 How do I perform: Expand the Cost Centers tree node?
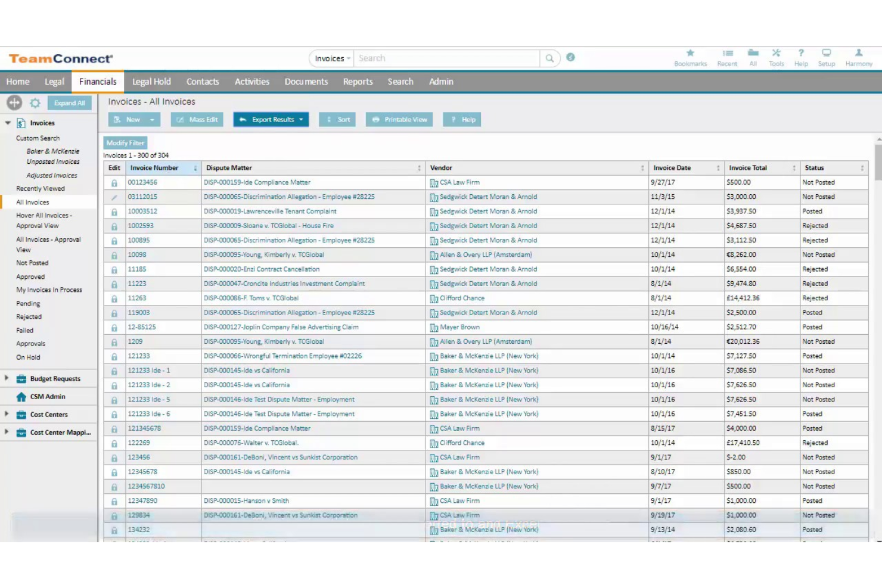pyautogui.click(x=7, y=414)
